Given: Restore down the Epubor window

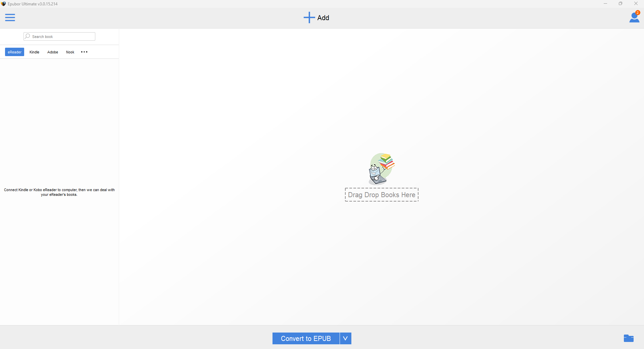Looking at the screenshot, I should pos(621,4).
